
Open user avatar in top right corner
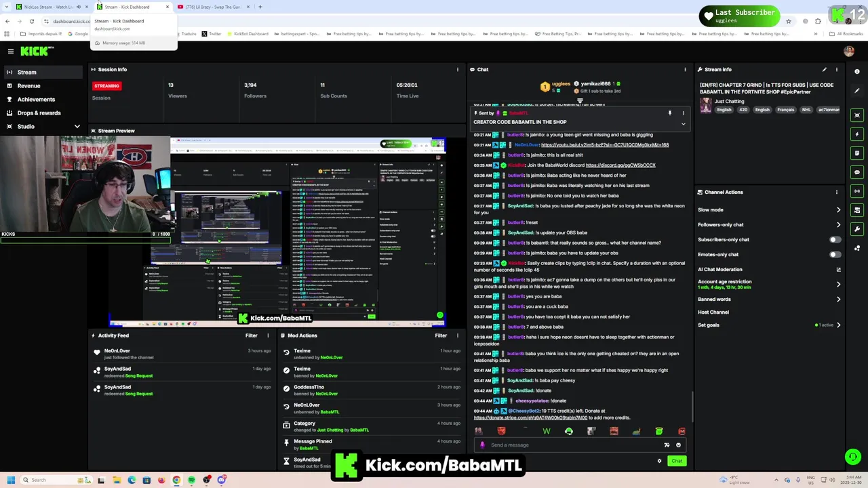[849, 51]
